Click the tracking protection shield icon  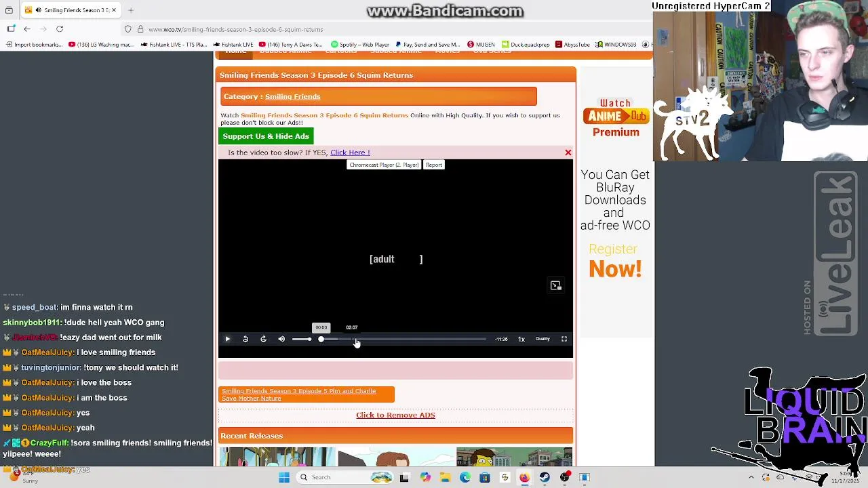tap(127, 29)
